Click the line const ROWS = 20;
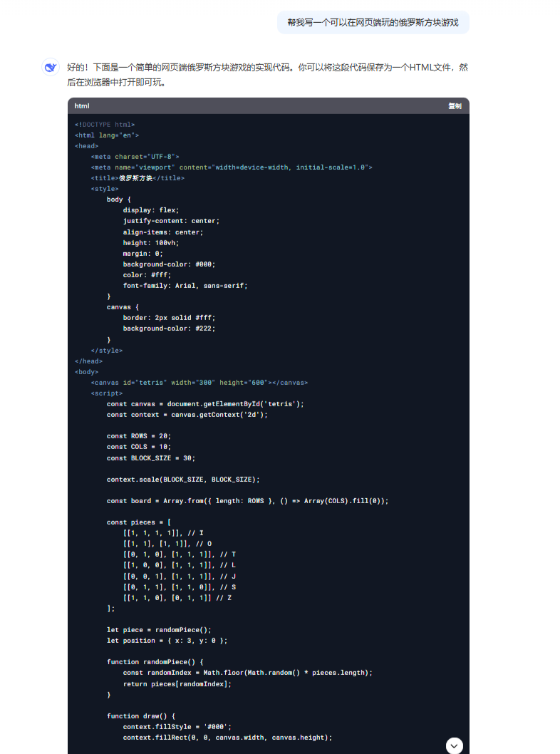560x754 pixels. point(139,436)
